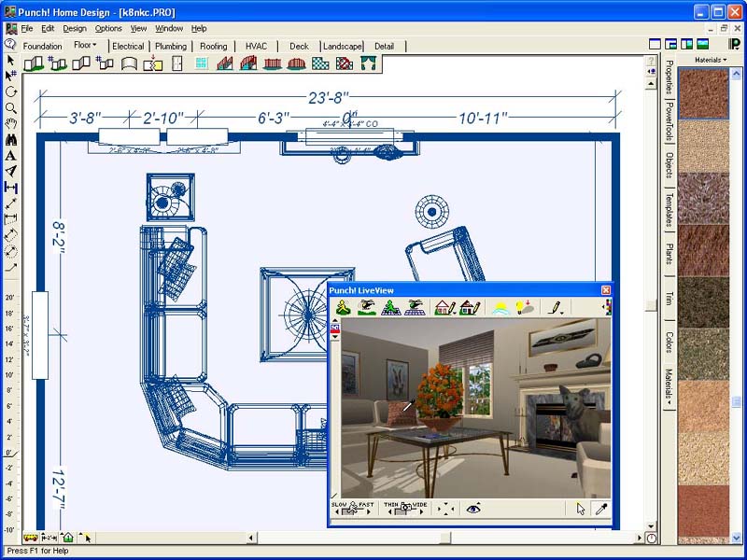Select the text letter A tool
The image size is (747, 560).
point(10,155)
